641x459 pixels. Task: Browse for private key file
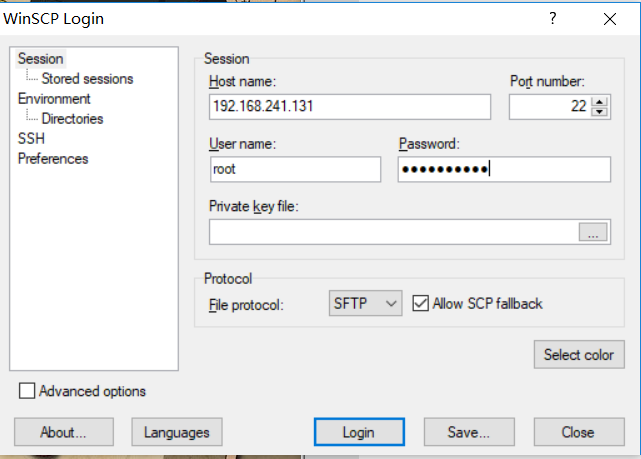593,232
